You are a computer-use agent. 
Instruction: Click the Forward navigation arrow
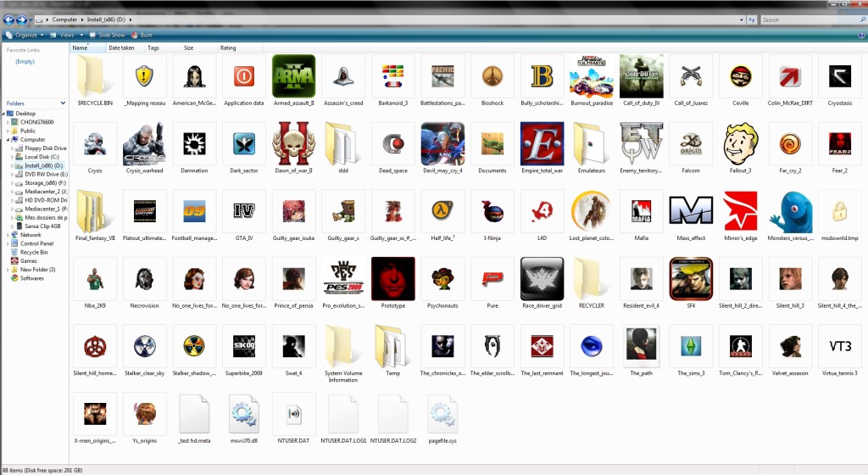[x=21, y=20]
